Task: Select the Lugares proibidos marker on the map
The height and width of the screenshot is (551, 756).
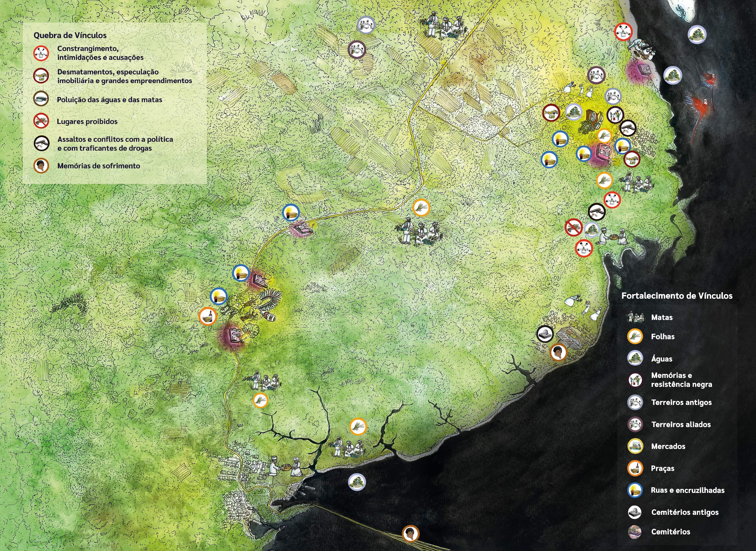Action: coord(574,228)
